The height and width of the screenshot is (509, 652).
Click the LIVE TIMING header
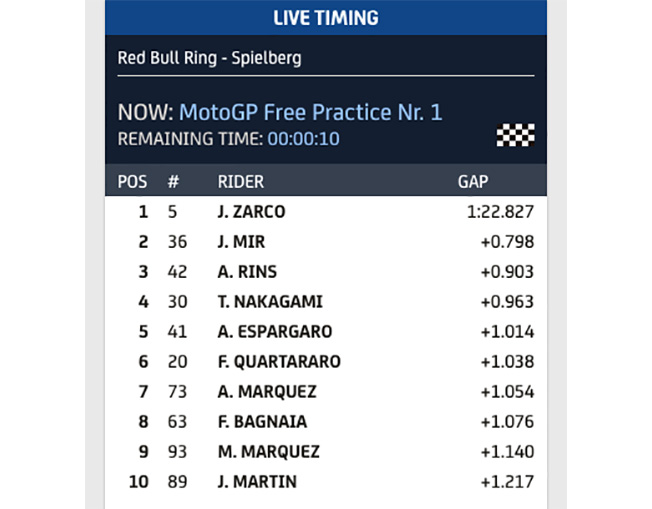[326, 18]
